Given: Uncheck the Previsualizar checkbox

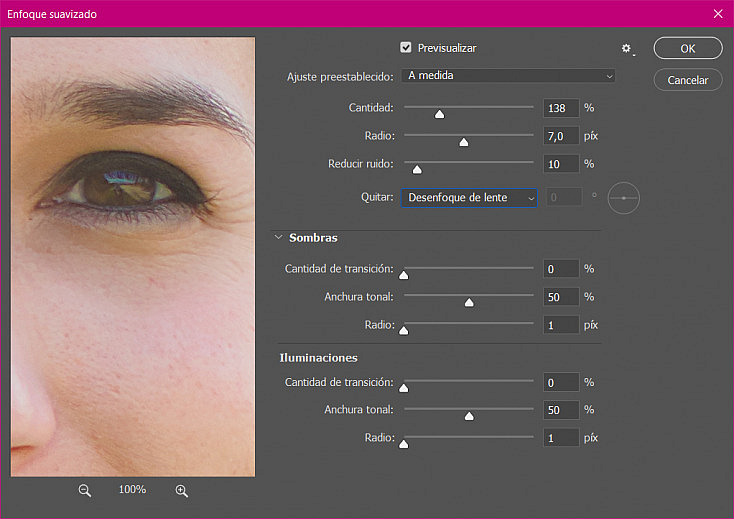Looking at the screenshot, I should click(x=406, y=48).
